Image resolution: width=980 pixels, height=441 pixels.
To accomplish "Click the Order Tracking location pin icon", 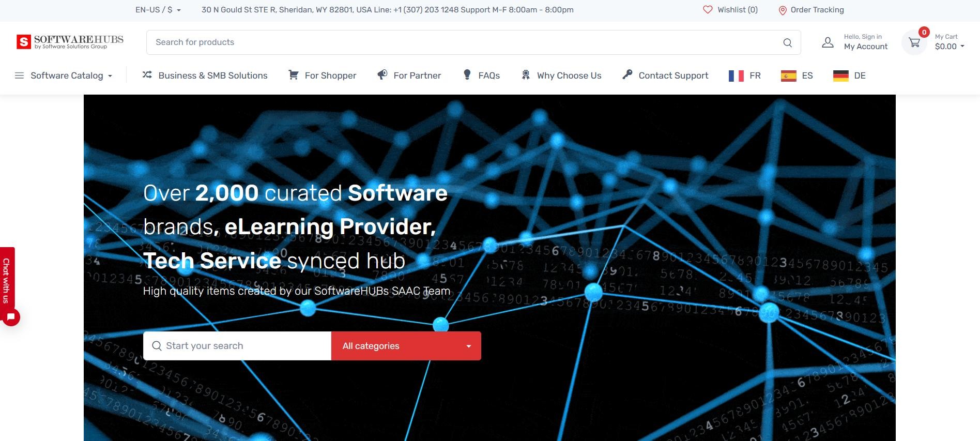I will click(783, 10).
